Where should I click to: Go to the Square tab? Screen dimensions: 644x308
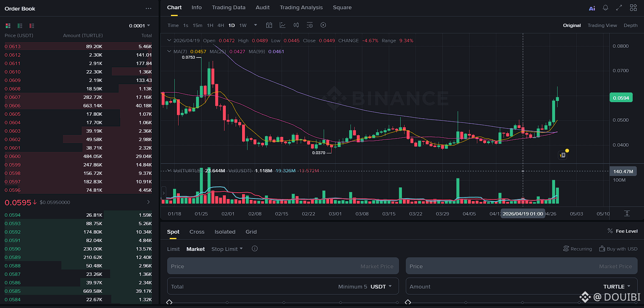click(x=342, y=8)
